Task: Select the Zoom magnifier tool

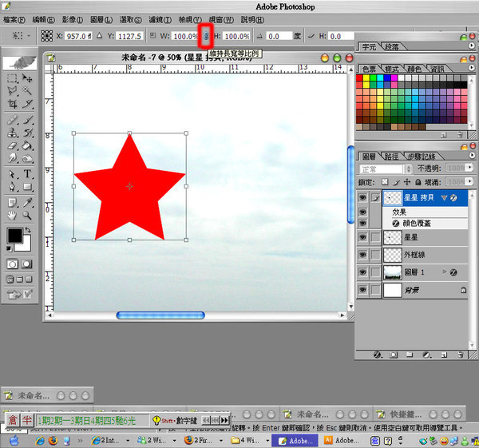Action: click(x=28, y=215)
